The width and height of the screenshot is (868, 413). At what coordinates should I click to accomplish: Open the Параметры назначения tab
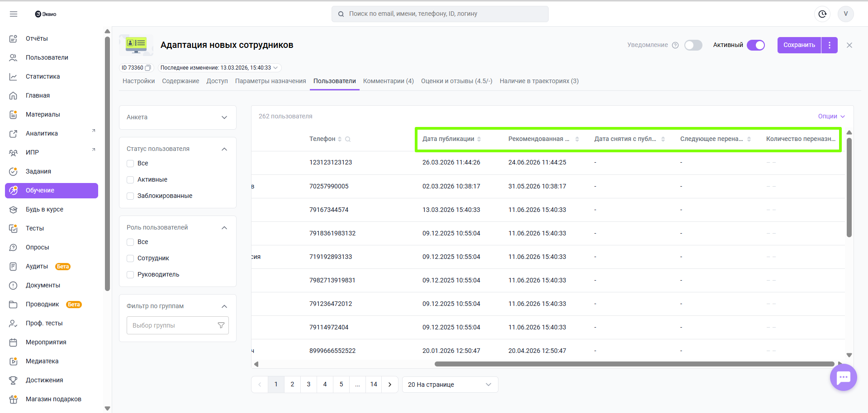tap(270, 81)
